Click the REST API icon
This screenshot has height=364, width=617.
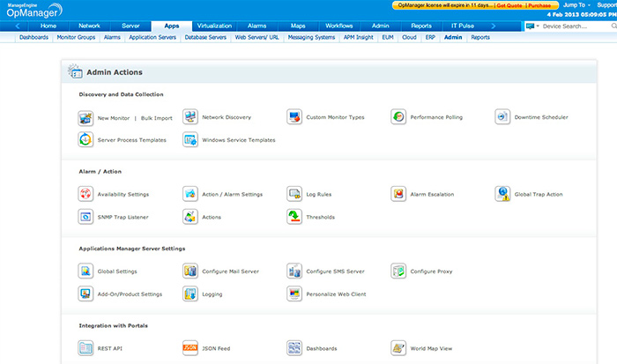[x=85, y=348]
